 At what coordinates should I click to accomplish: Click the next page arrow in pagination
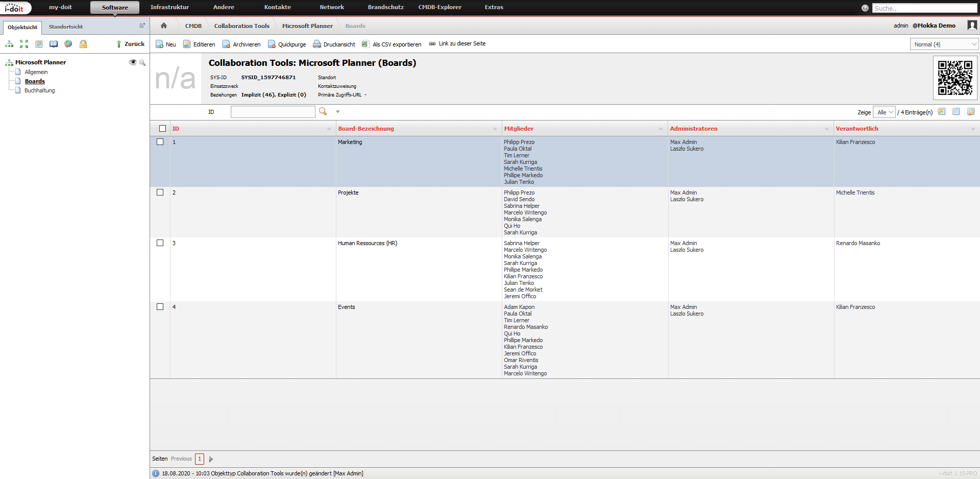pyautogui.click(x=211, y=459)
